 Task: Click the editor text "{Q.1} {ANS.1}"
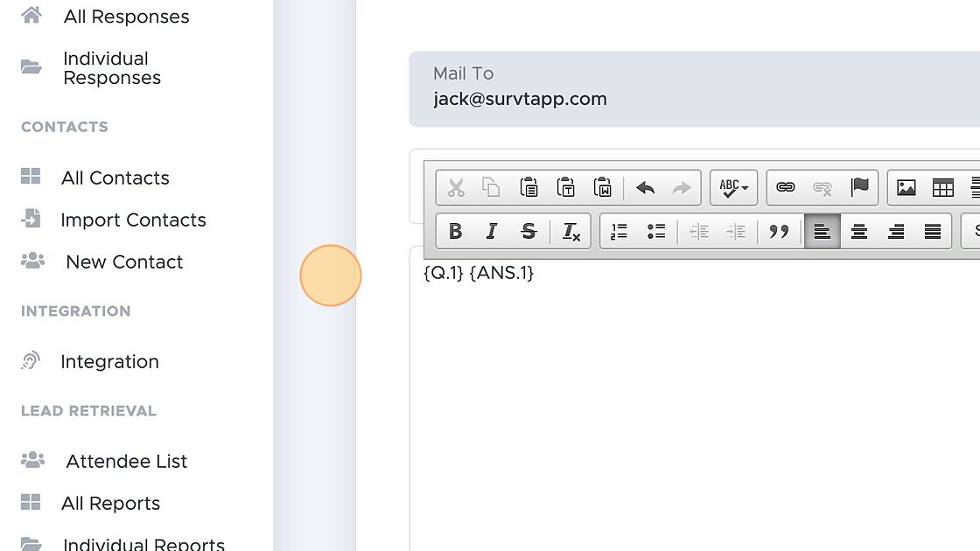point(479,273)
